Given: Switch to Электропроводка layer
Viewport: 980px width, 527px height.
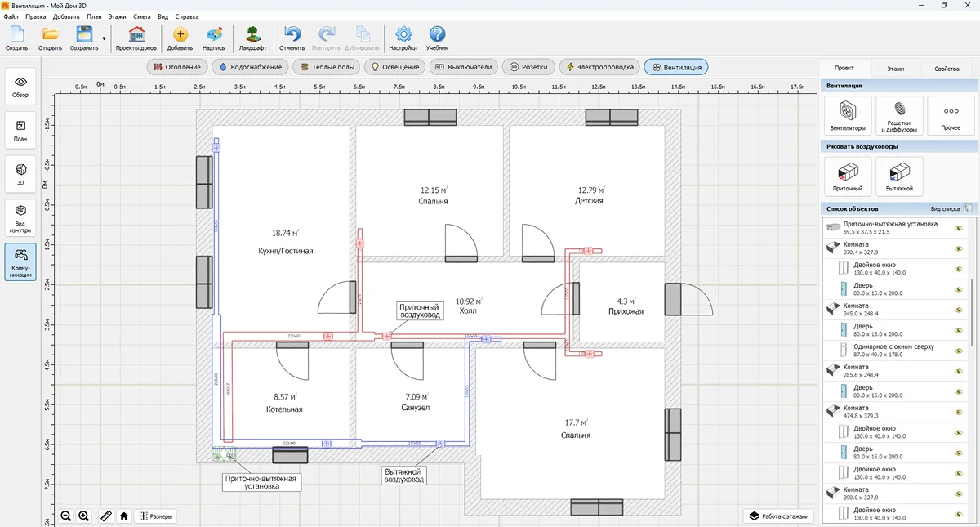Looking at the screenshot, I should pyautogui.click(x=599, y=67).
